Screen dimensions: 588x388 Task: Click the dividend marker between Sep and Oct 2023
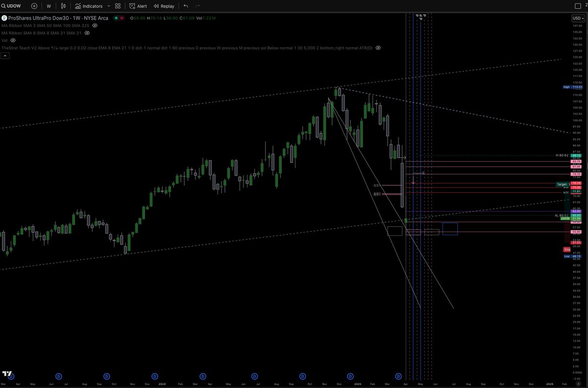(x=107, y=376)
